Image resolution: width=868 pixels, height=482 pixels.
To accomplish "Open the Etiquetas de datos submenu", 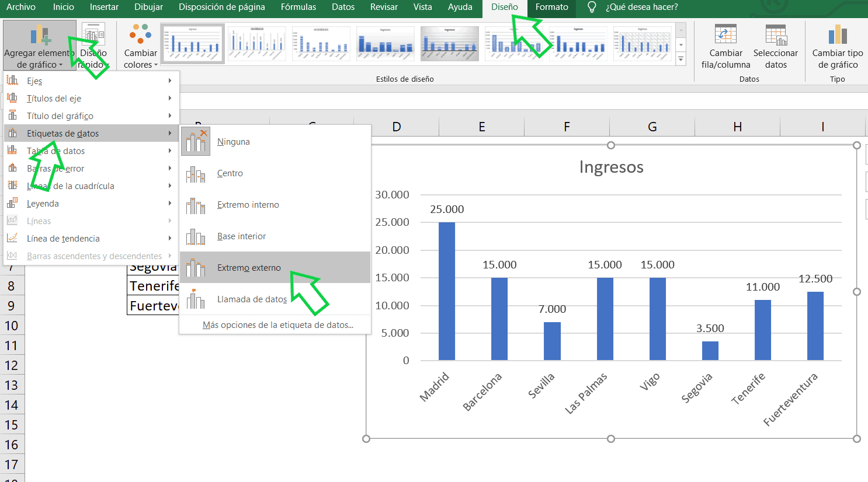I will pos(91,133).
